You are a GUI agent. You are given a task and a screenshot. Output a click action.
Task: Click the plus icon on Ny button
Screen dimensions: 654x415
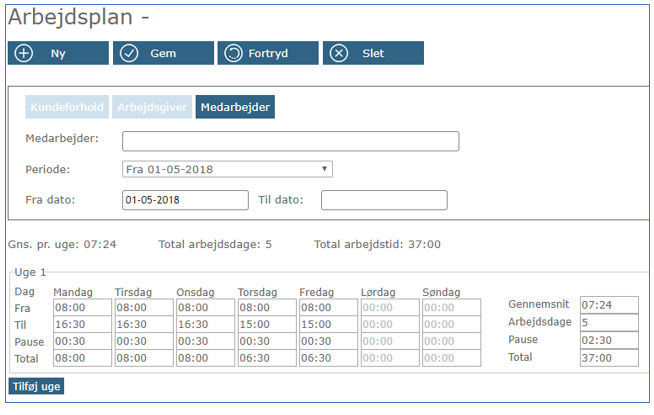(24, 53)
